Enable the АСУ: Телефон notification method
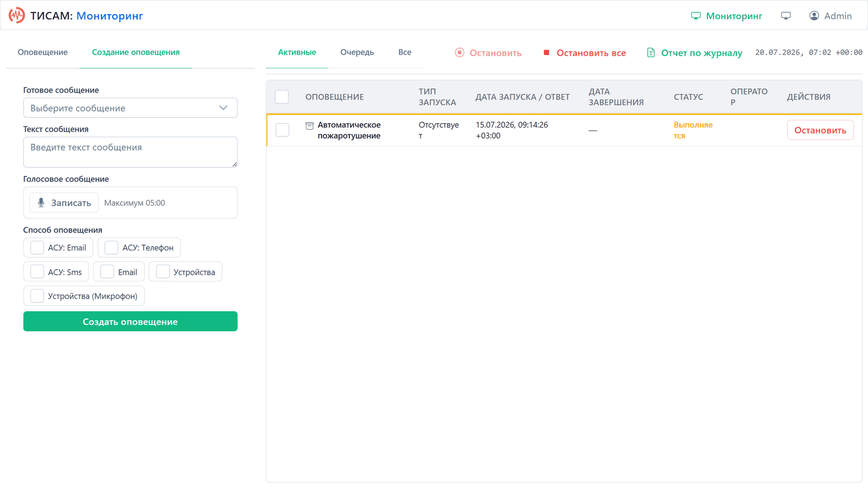The height and width of the screenshot is (488, 868). (x=111, y=248)
